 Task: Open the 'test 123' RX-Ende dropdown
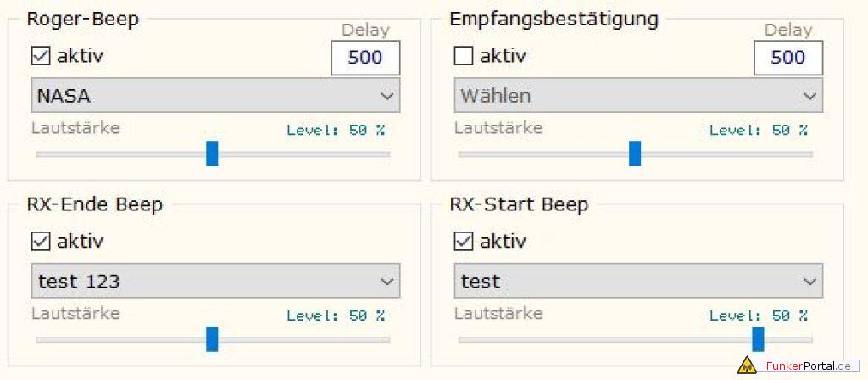tap(215, 281)
